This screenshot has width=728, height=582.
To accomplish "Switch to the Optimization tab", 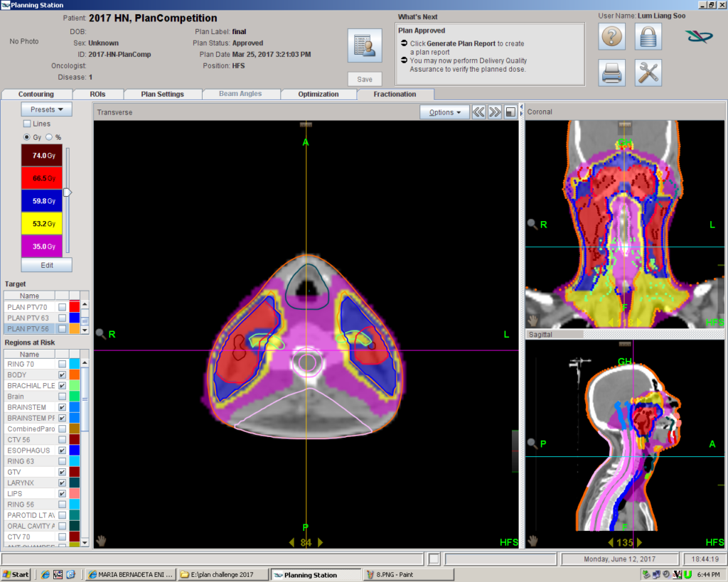I will (x=318, y=94).
